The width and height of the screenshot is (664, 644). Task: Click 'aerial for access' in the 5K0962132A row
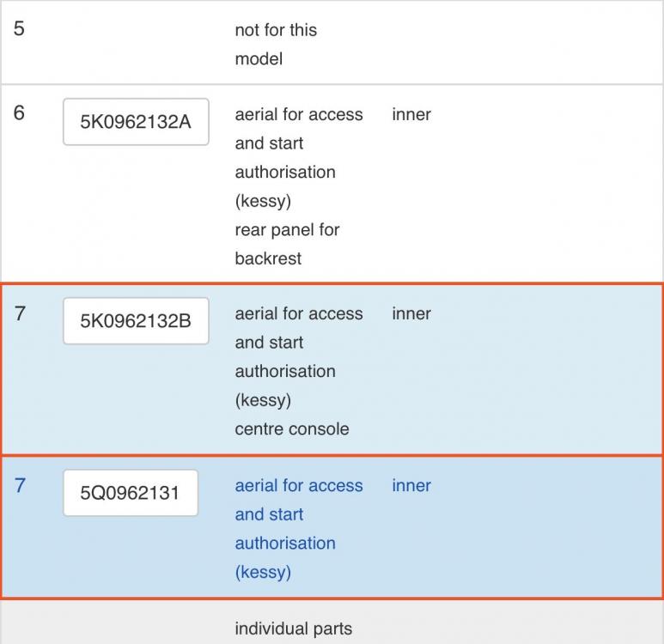[299, 114]
